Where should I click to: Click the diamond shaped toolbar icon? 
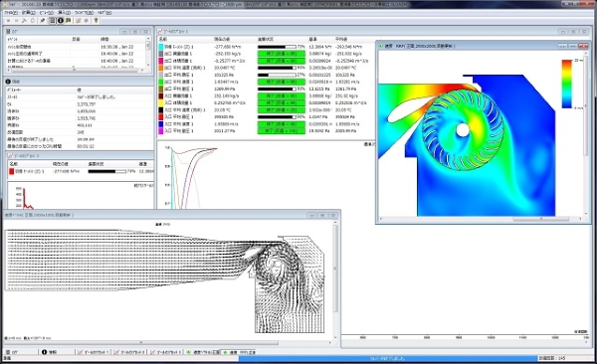click(x=87, y=21)
